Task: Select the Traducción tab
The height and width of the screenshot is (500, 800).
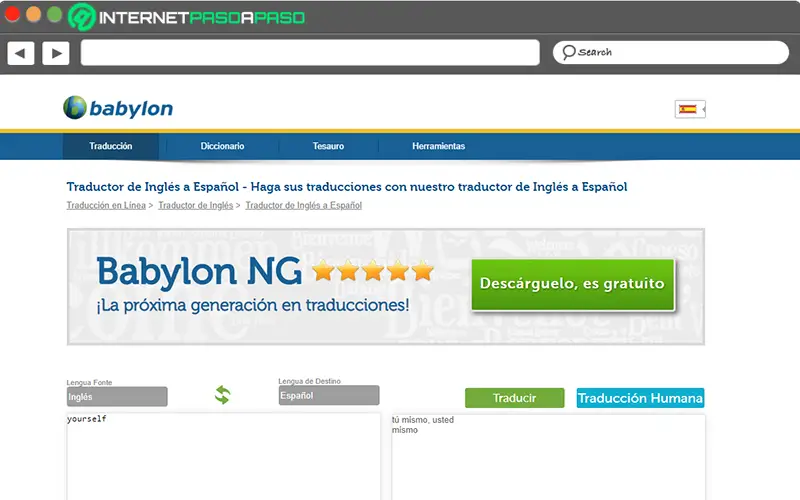Action: 111,146
